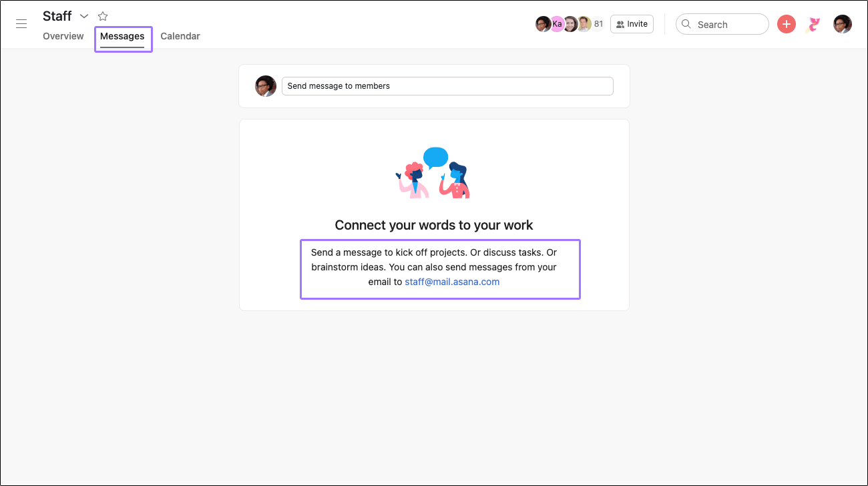Open the hamburger sidebar menu
Screen dimensions: 868x486
pyautogui.click(x=21, y=24)
